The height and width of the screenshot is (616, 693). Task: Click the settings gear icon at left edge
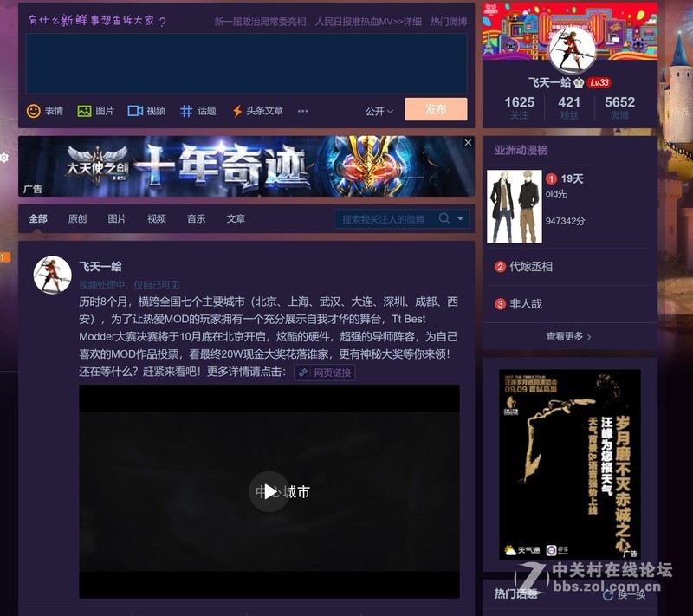[4, 158]
